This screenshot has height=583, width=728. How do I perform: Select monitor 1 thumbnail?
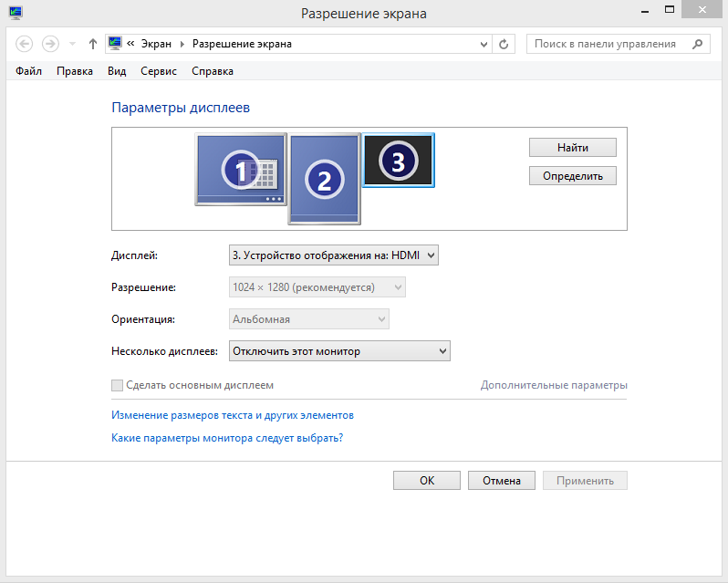pos(241,170)
